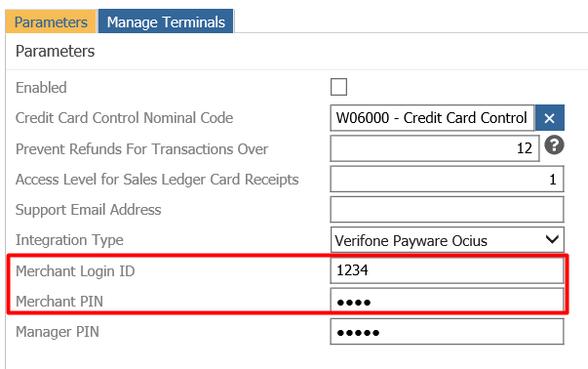Open help for Prevent Refunds setting

coord(554,144)
